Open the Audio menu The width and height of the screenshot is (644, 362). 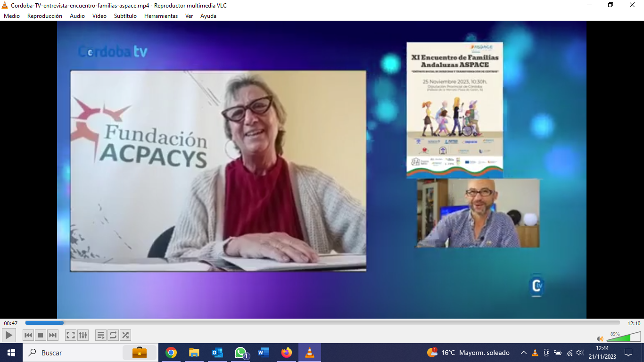[x=77, y=16]
